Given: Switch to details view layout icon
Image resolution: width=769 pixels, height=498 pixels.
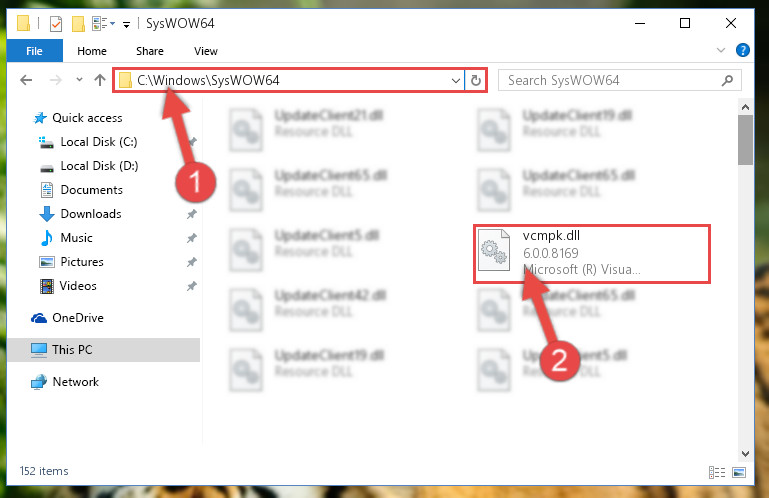Looking at the screenshot, I should [717, 472].
